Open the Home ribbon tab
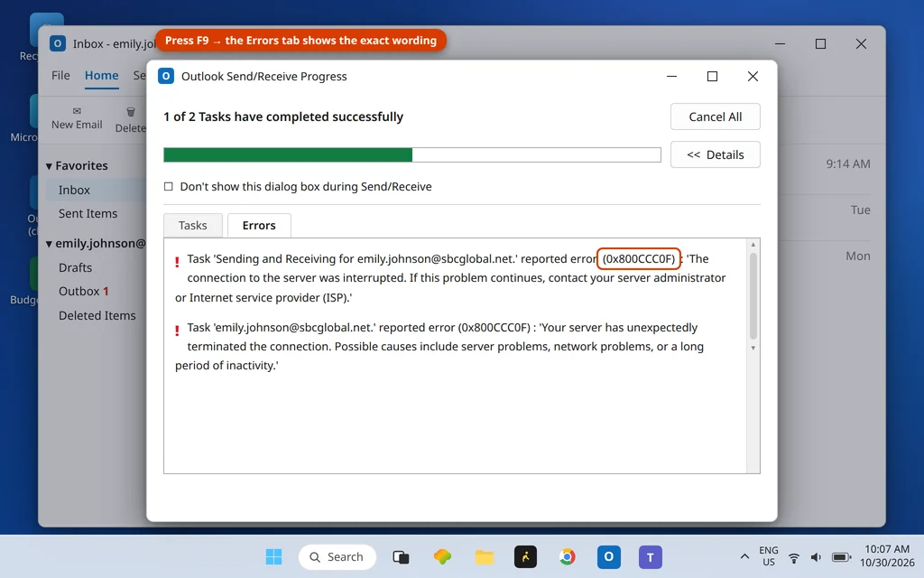Viewport: 924px width, 578px height. [x=101, y=76]
